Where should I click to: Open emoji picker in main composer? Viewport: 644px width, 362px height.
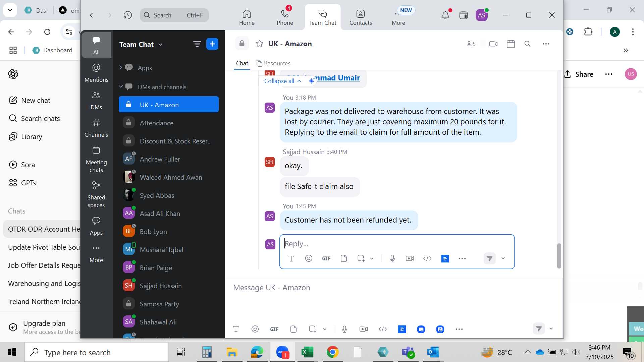pyautogui.click(x=255, y=329)
